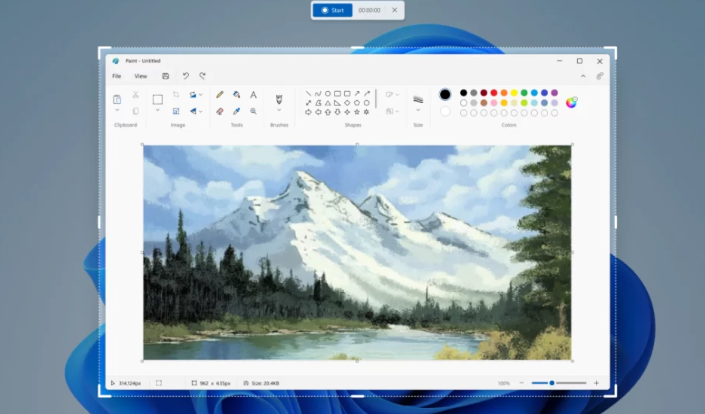Viewport: 705px width, 414px height.
Task: Choose the Curve shape
Action: tap(318, 93)
